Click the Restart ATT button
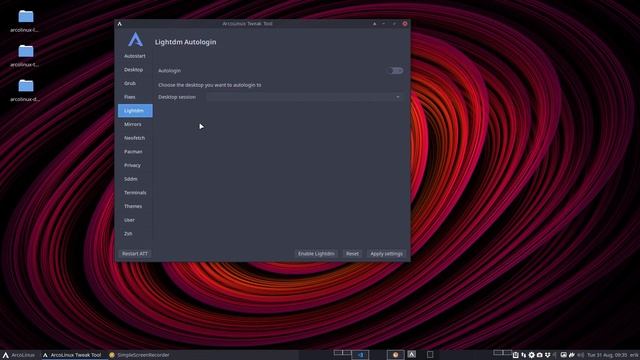This screenshot has height=360, width=640. pos(135,253)
